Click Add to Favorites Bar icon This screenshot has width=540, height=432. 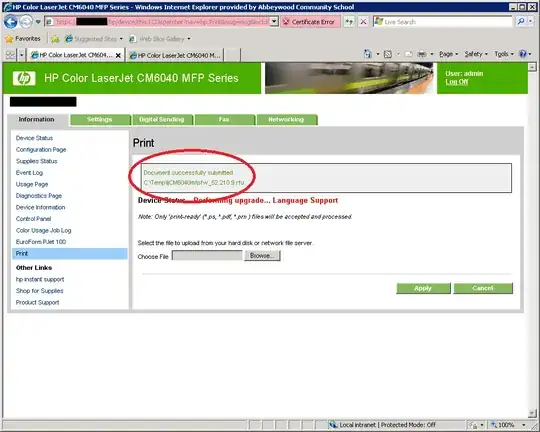coord(55,39)
